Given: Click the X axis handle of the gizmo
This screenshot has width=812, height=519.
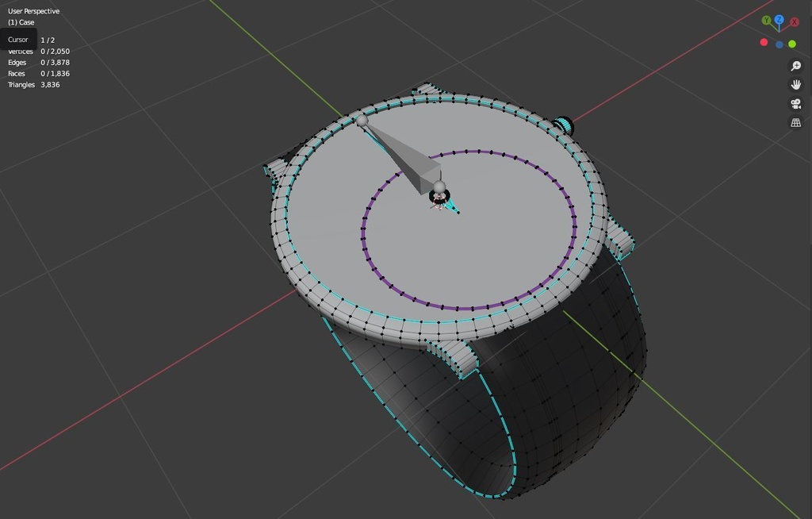Looking at the screenshot, I should click(794, 23).
